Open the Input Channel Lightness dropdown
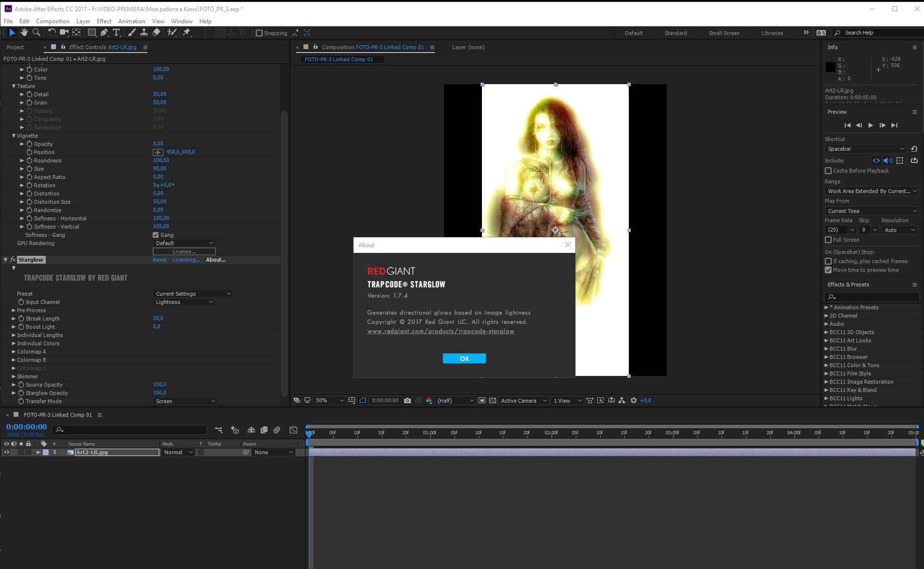This screenshot has width=924, height=569. (x=184, y=302)
